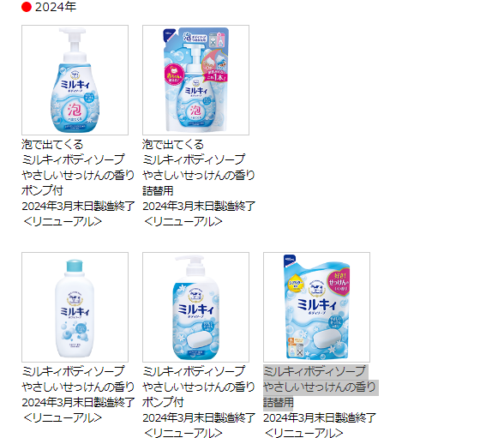Image resolution: width=504 pixels, height=438 pixels.
Task: Click <リニューアル> under small teal-cap bottle
Action: point(63,417)
